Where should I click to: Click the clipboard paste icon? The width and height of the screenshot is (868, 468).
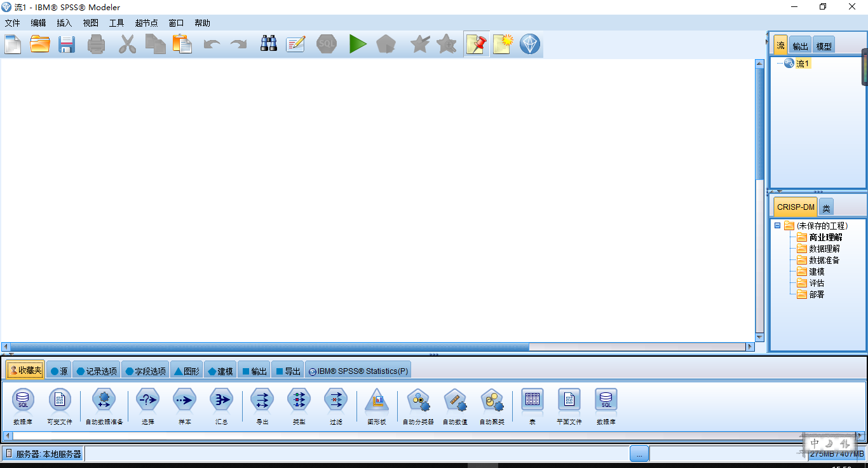point(182,45)
